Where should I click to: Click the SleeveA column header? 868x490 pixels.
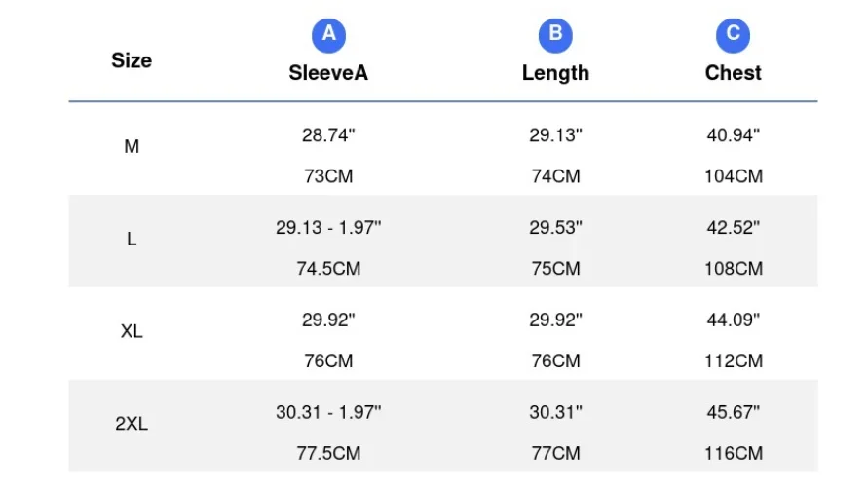pos(328,73)
